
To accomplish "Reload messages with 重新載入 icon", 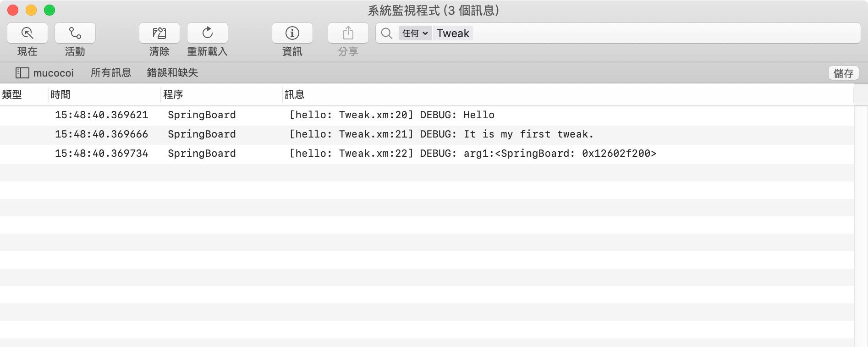I will click(x=208, y=33).
